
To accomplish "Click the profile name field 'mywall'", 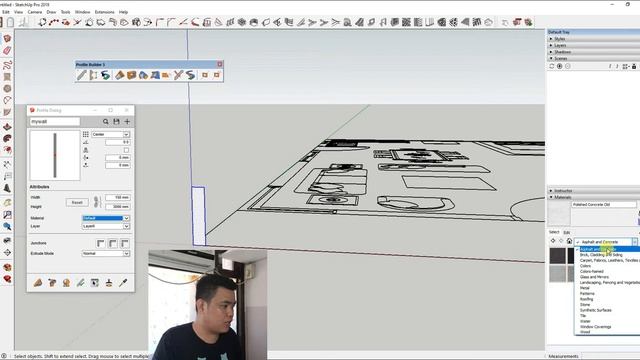I will [55, 122].
